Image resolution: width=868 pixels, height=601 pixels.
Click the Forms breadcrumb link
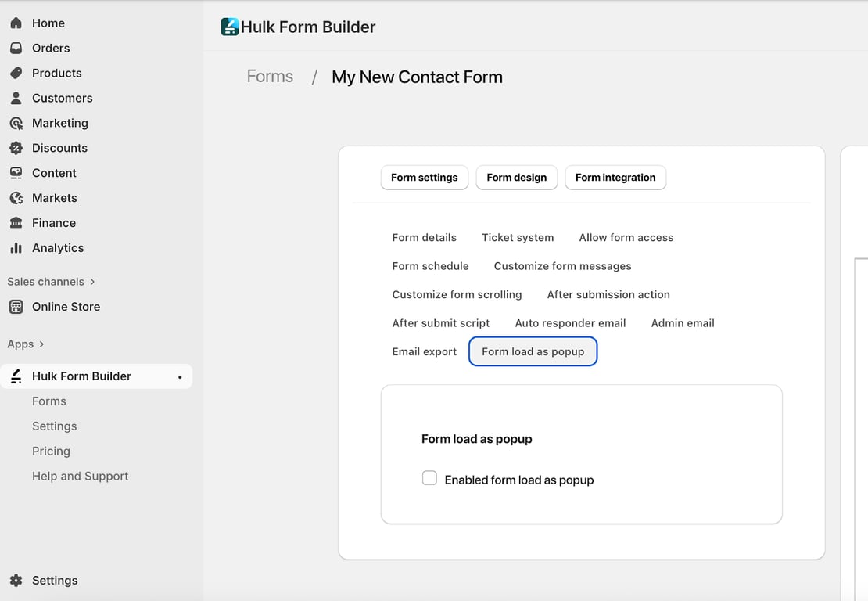[270, 77]
